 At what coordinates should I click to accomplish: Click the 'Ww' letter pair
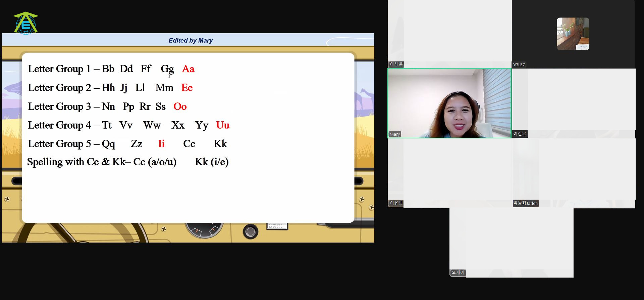152,125
